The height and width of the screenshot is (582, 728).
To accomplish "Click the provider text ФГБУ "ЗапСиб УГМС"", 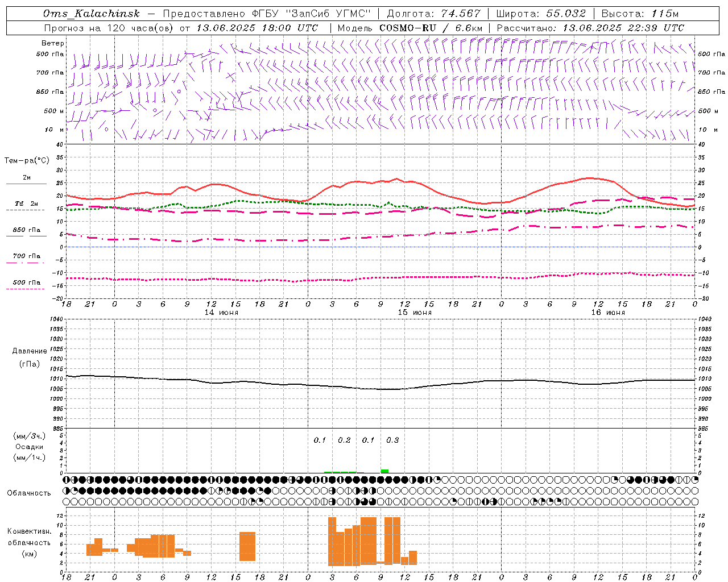I will 311,14.
